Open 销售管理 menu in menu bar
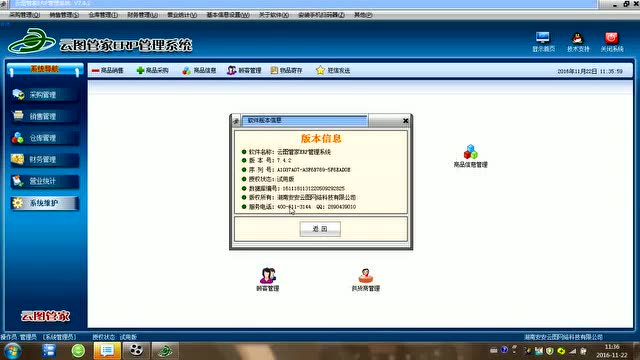Viewport: 640px width, 360px height. point(64,15)
